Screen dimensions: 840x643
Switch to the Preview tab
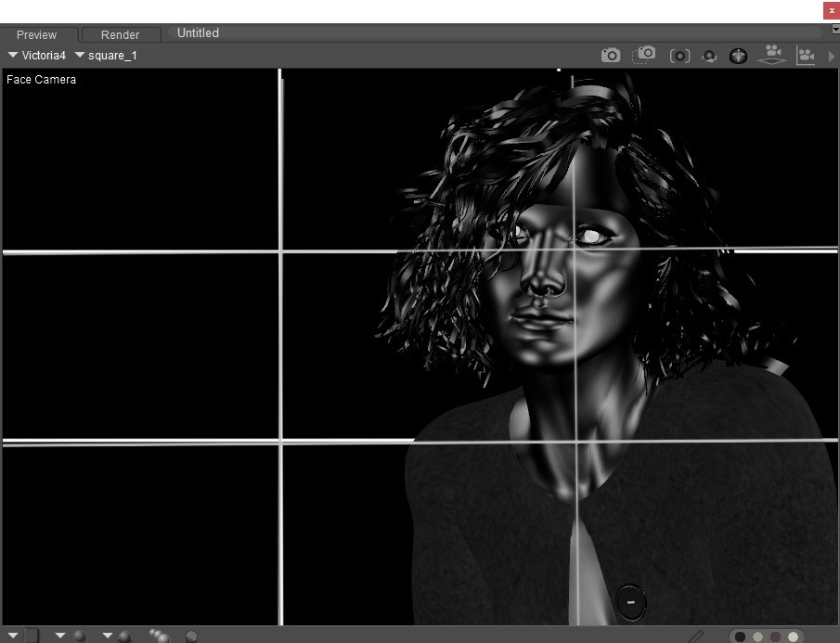[x=37, y=34]
